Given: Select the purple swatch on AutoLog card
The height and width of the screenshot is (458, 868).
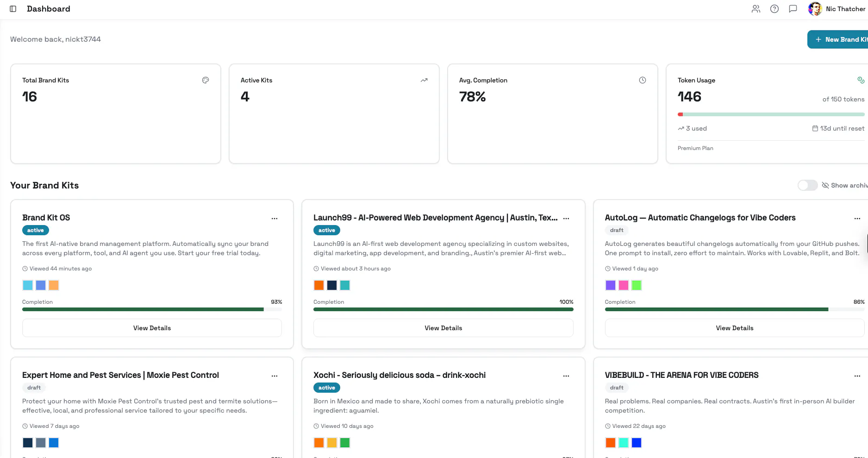Looking at the screenshot, I should (x=611, y=285).
